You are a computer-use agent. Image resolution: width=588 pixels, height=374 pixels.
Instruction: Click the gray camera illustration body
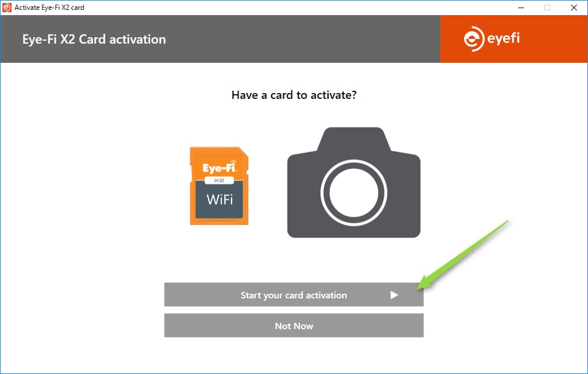tap(354, 182)
